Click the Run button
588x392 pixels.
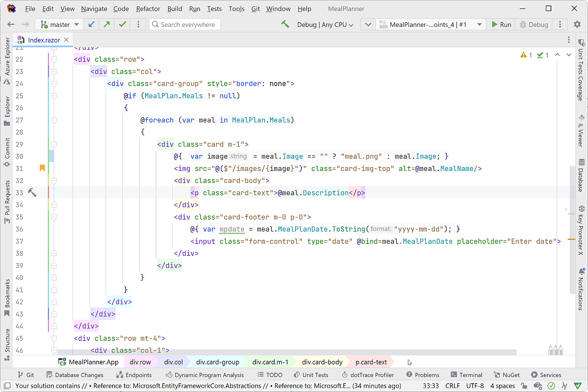click(501, 24)
